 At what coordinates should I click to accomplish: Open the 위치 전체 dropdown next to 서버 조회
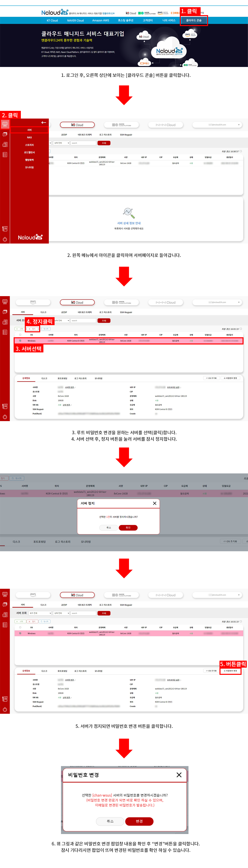[40, 613]
